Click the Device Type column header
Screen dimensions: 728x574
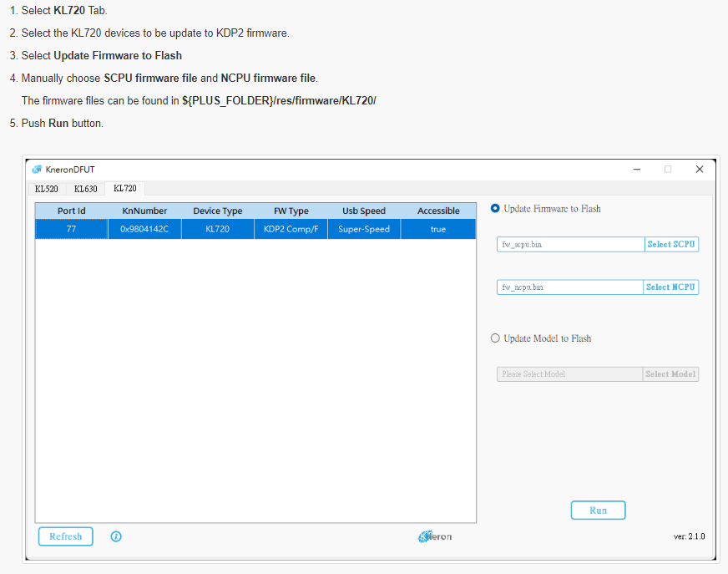218,211
